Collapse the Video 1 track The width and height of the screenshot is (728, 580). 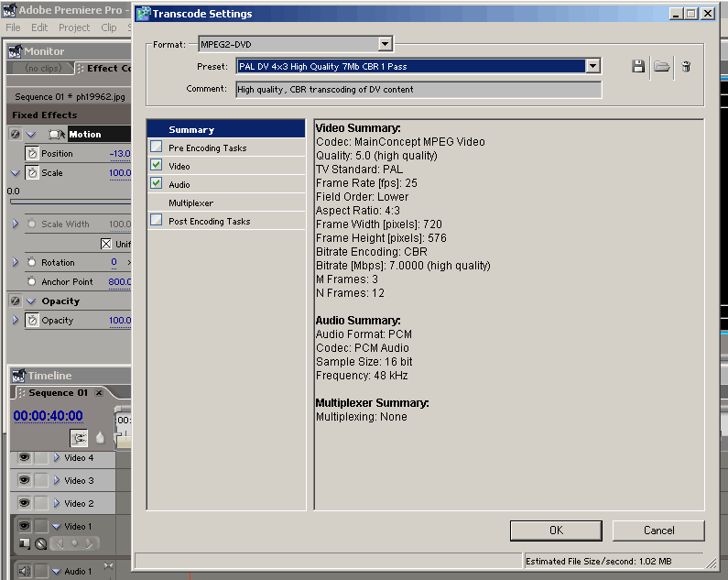57,527
